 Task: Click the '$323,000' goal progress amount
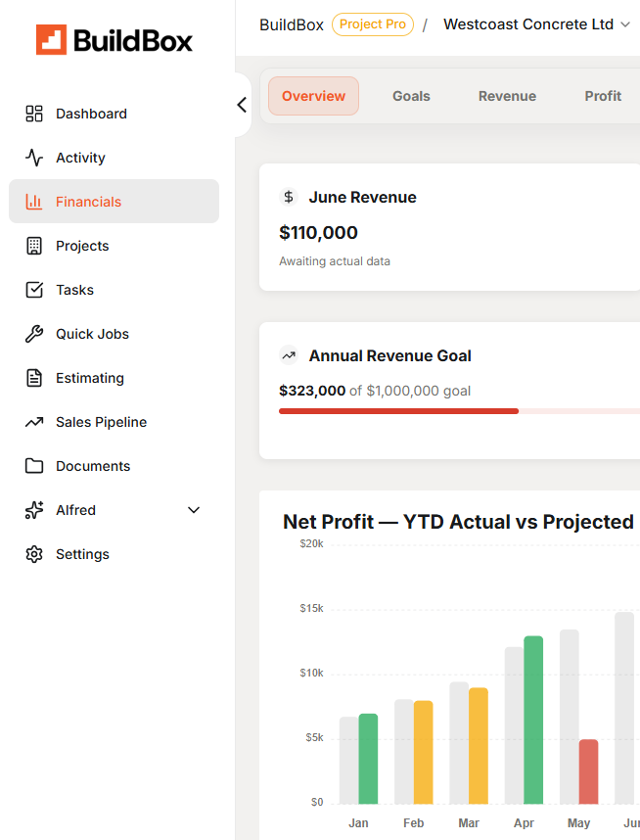[312, 391]
